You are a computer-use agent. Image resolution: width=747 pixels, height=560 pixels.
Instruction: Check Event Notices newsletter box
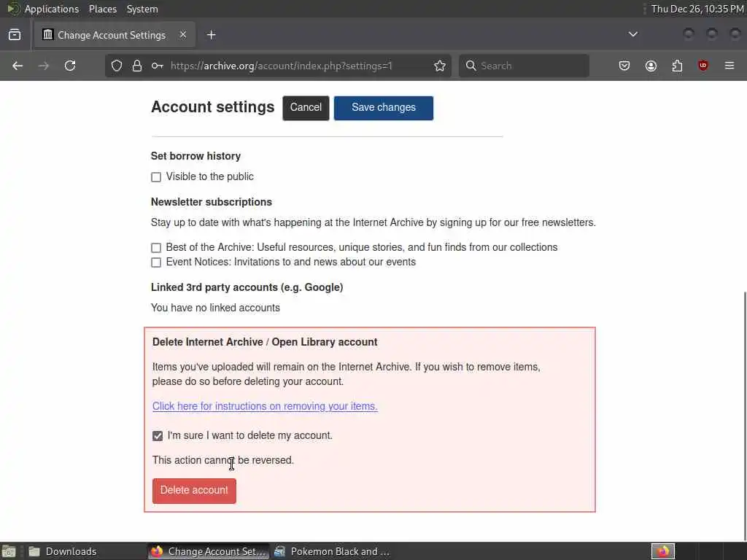click(x=156, y=262)
